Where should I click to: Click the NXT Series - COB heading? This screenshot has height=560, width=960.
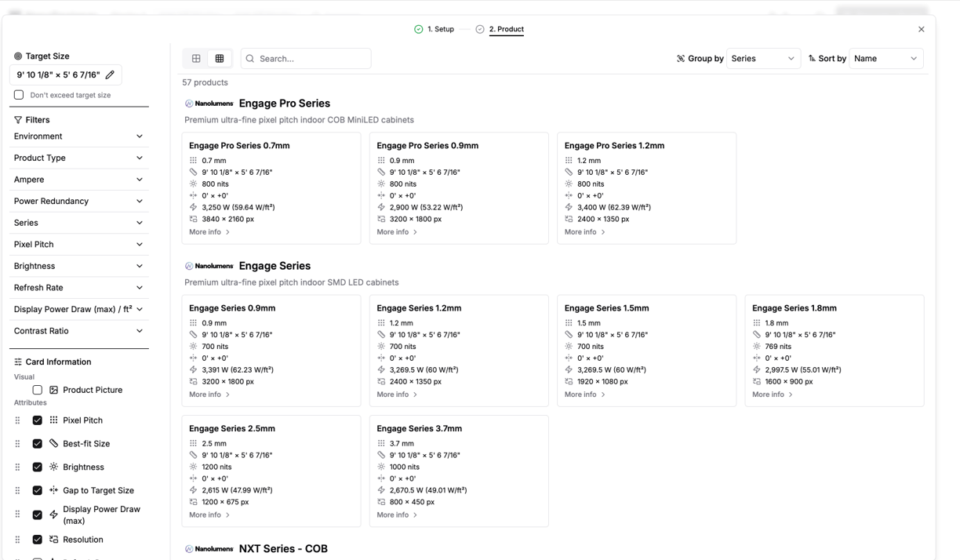283,549
